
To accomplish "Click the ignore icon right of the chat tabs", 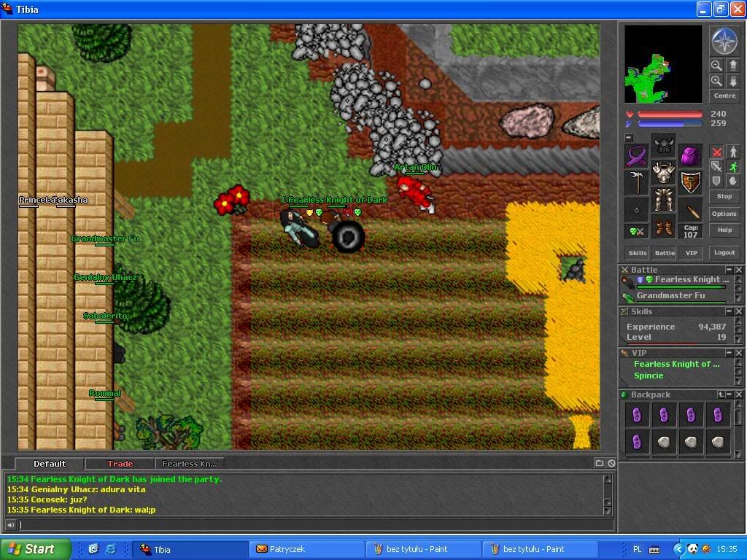I will click(x=612, y=463).
